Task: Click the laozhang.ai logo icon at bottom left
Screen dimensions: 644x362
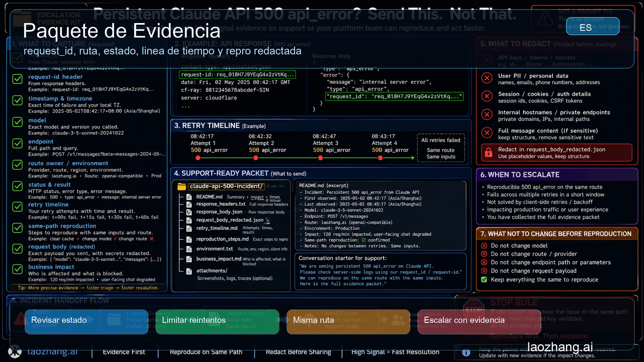Action: click(x=15, y=351)
